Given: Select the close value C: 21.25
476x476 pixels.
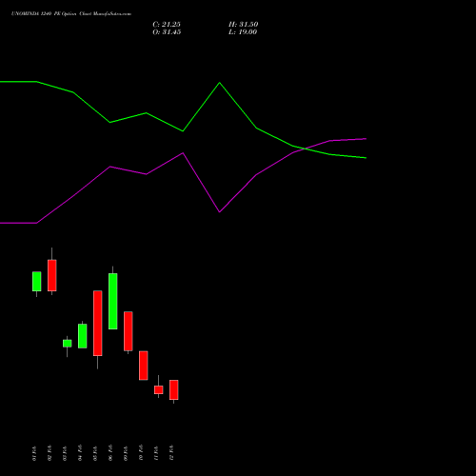Looking at the screenshot, I should (167, 25).
